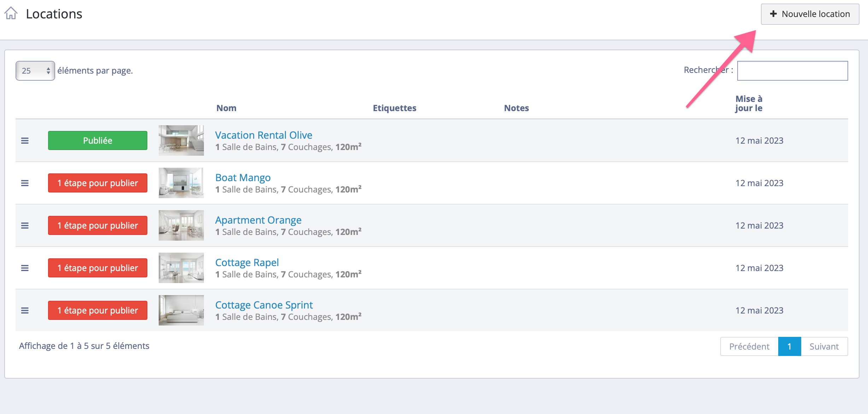The image size is (868, 414).
Task: Click Boat Mango's 1 étape pour publier button
Action: (x=98, y=183)
